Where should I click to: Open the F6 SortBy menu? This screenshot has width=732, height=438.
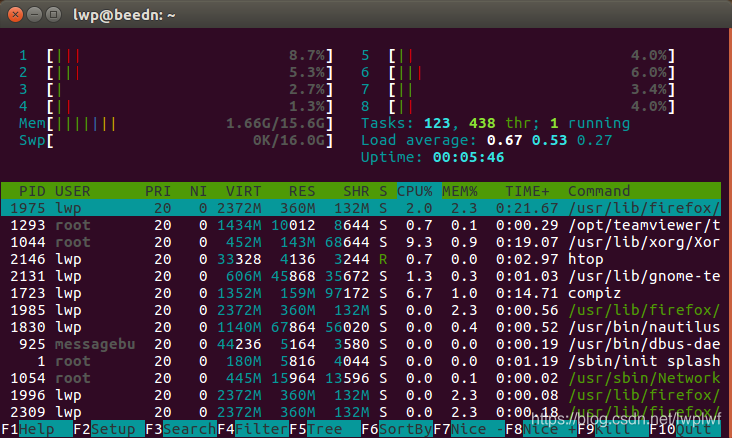[x=397, y=429]
